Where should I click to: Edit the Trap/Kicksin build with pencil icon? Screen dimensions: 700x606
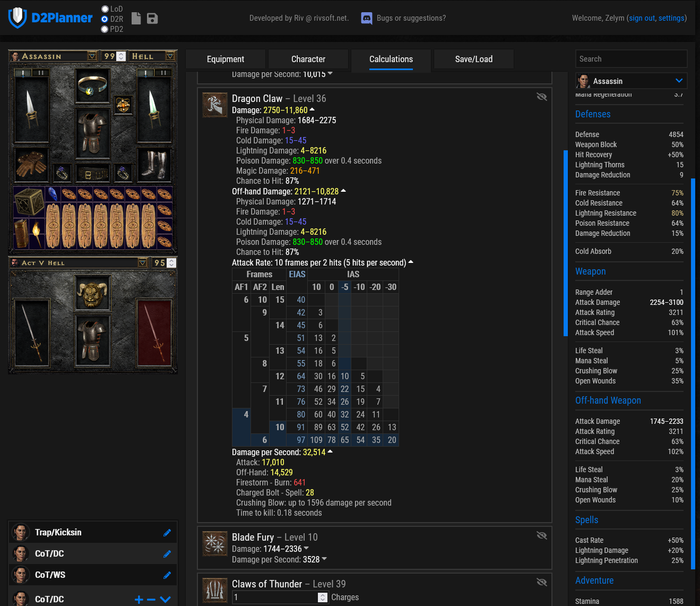point(167,533)
